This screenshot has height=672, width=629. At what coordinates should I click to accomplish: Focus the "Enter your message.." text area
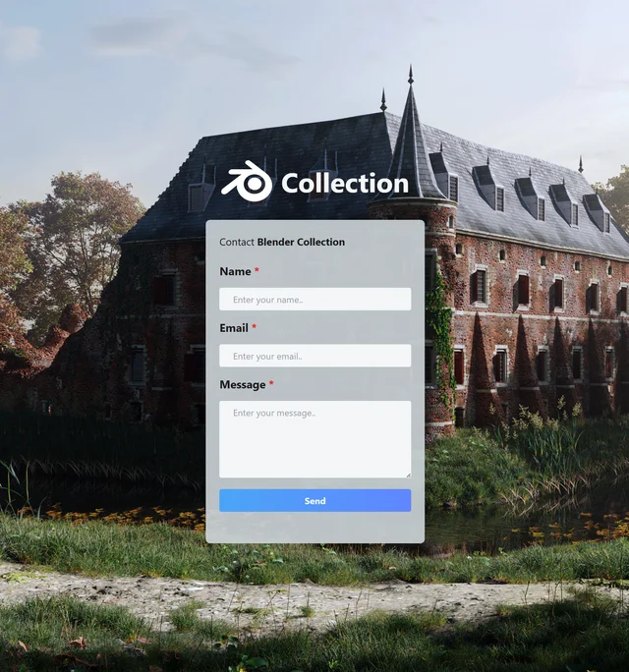pyautogui.click(x=314, y=438)
